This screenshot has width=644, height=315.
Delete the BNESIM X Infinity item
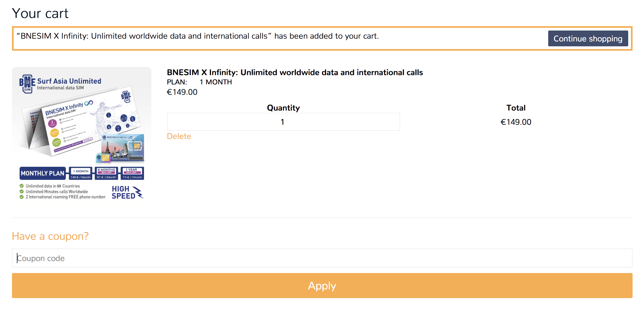tap(179, 136)
